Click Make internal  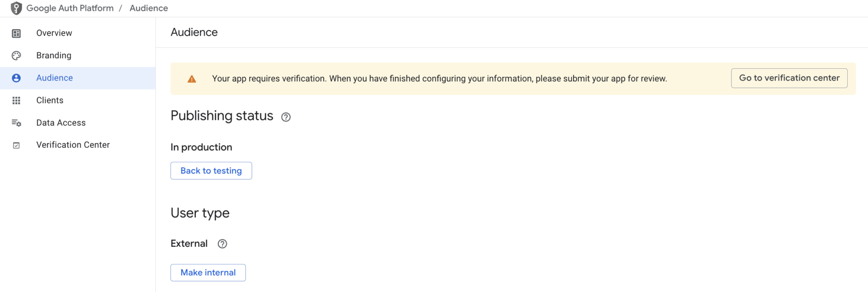pyautogui.click(x=208, y=272)
